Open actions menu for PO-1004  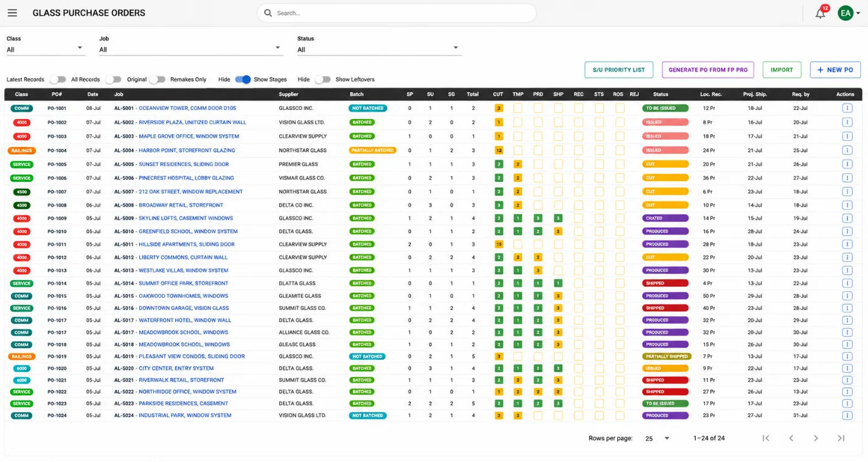pyautogui.click(x=847, y=150)
